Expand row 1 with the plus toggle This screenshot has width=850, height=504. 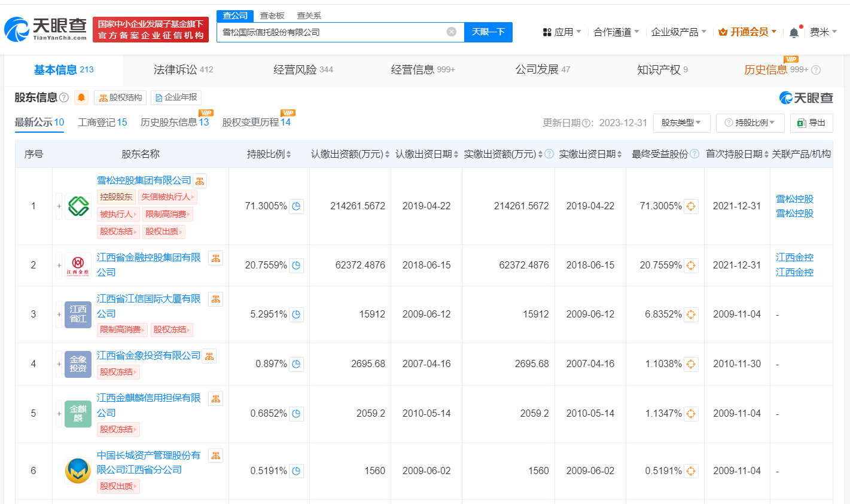pos(59,206)
